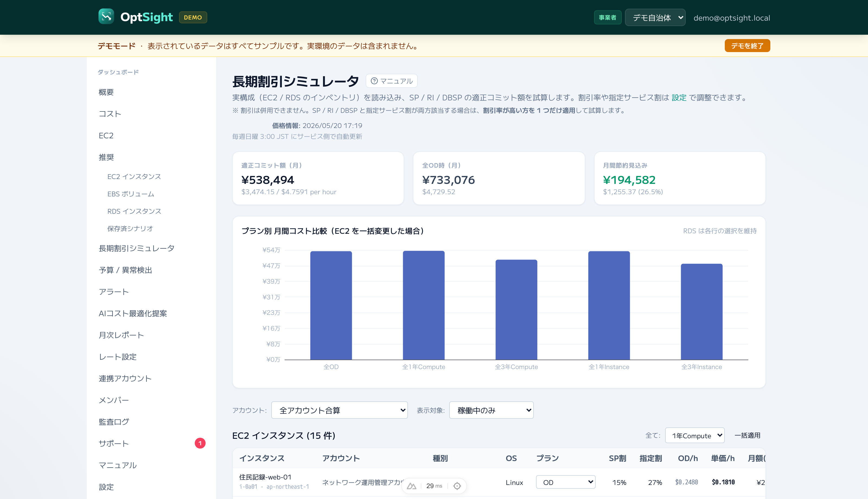Click the OS column header
868x499 pixels.
tap(511, 458)
